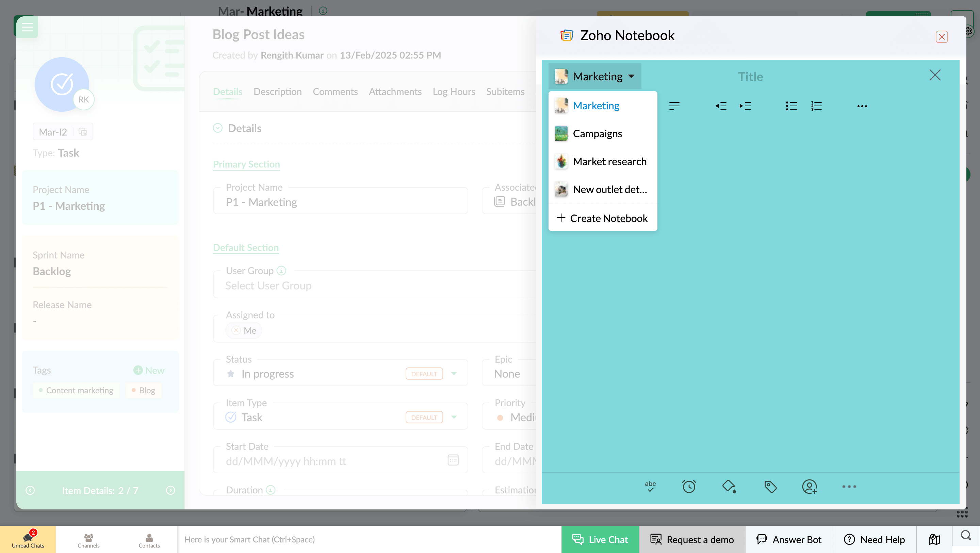The image size is (980, 553).
Task: Click the increase indent icon
Action: (745, 106)
